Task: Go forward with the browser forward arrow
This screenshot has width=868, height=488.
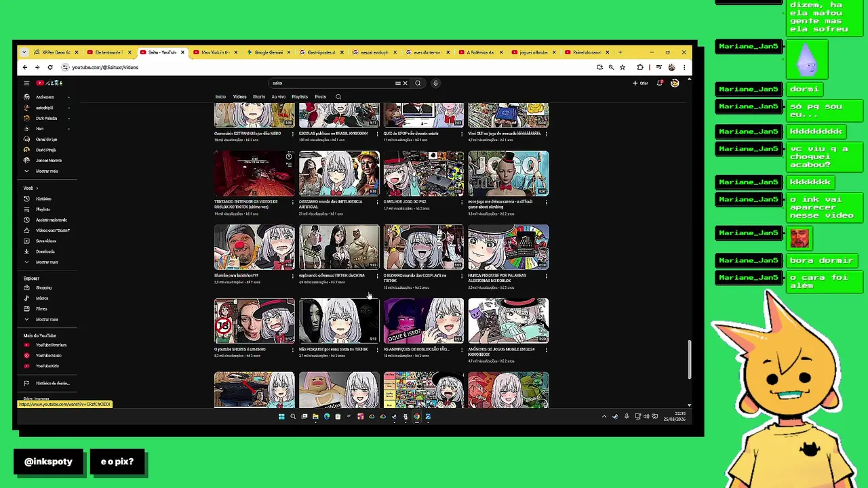Action: [37, 67]
